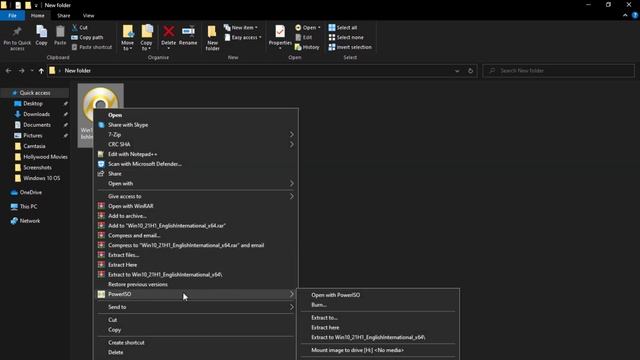Viewport: 640px width, 360px height.
Task: Open Documents in navigation pane
Action: (x=37, y=125)
